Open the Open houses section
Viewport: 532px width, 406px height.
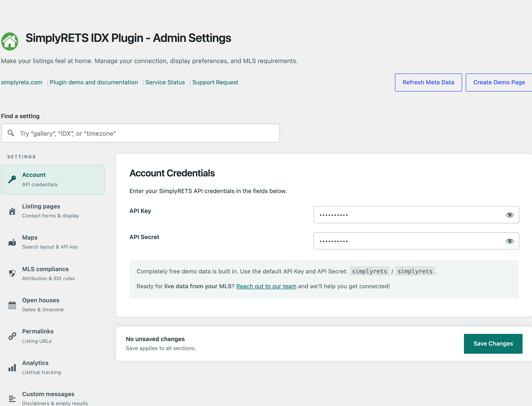click(x=53, y=305)
